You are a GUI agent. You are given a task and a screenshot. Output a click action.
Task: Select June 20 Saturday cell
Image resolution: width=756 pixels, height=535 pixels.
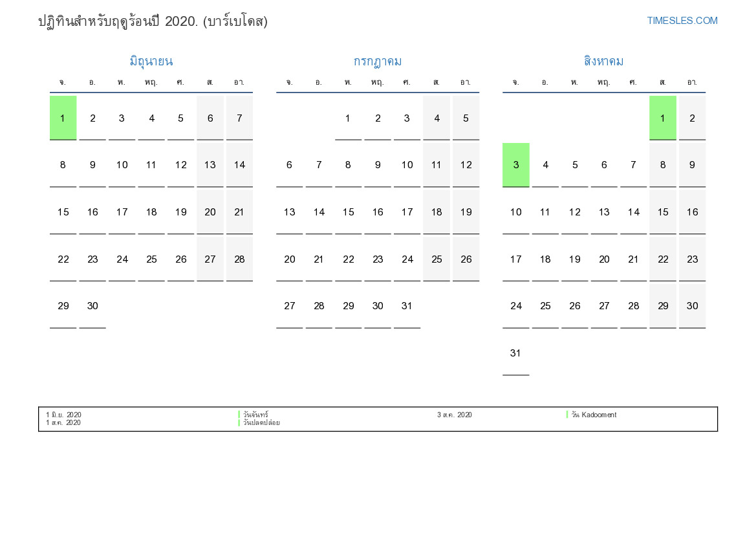tap(210, 212)
